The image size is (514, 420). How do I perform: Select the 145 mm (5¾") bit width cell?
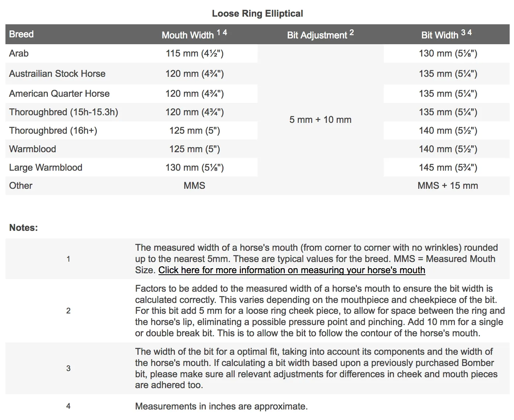448,167
